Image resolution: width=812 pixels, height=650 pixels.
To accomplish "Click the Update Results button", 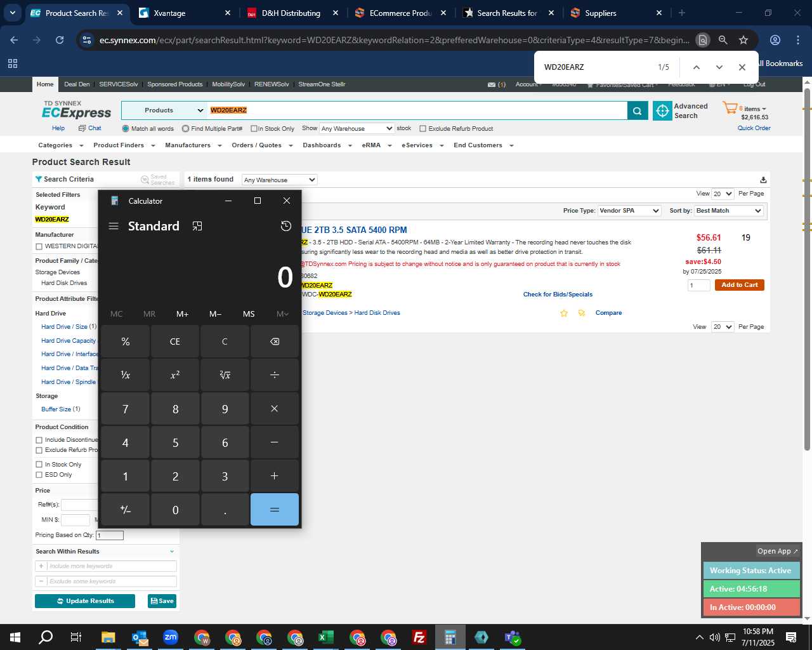I will 85,601.
